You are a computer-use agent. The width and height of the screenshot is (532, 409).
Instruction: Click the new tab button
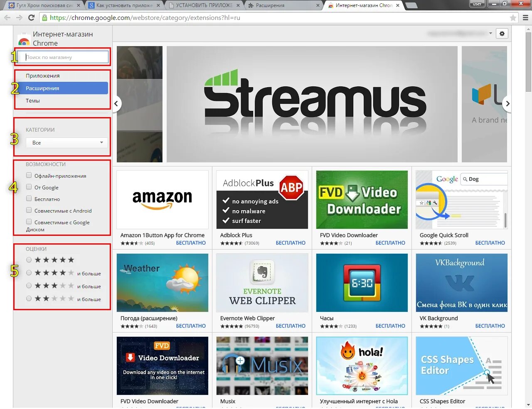click(x=411, y=5)
